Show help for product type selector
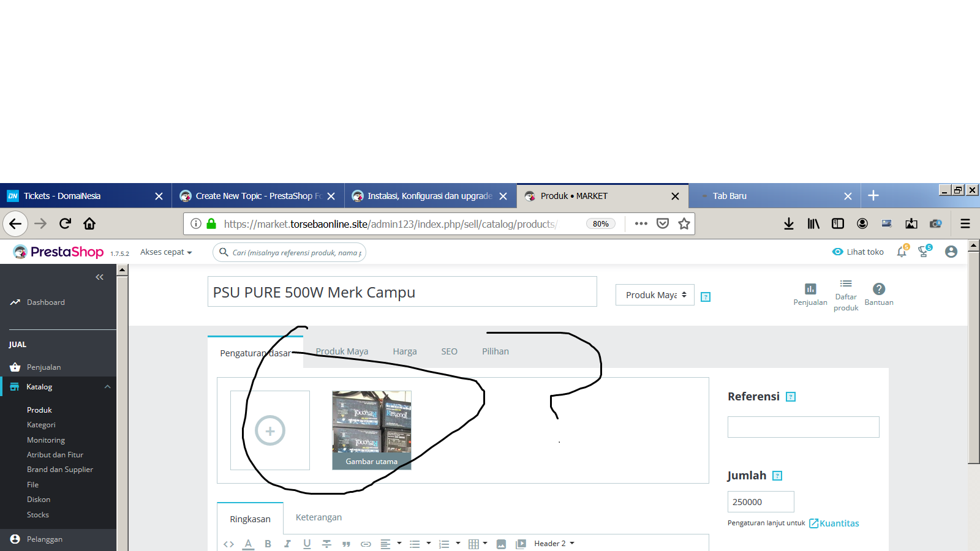 [x=706, y=297]
